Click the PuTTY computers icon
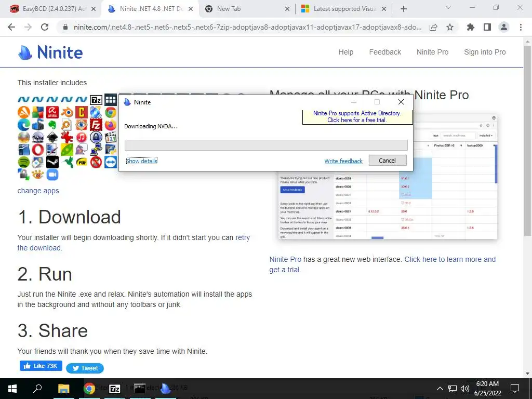Viewport: 532px width, 399px height. pos(96,150)
